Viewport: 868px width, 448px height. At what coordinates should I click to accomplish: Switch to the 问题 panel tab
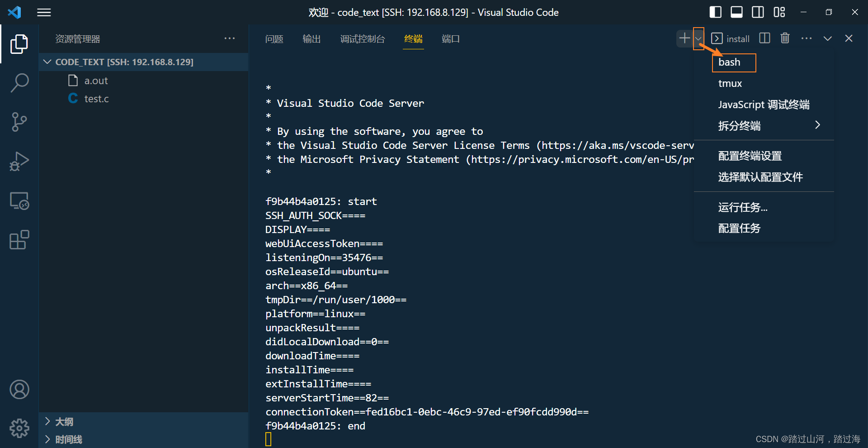coord(274,39)
